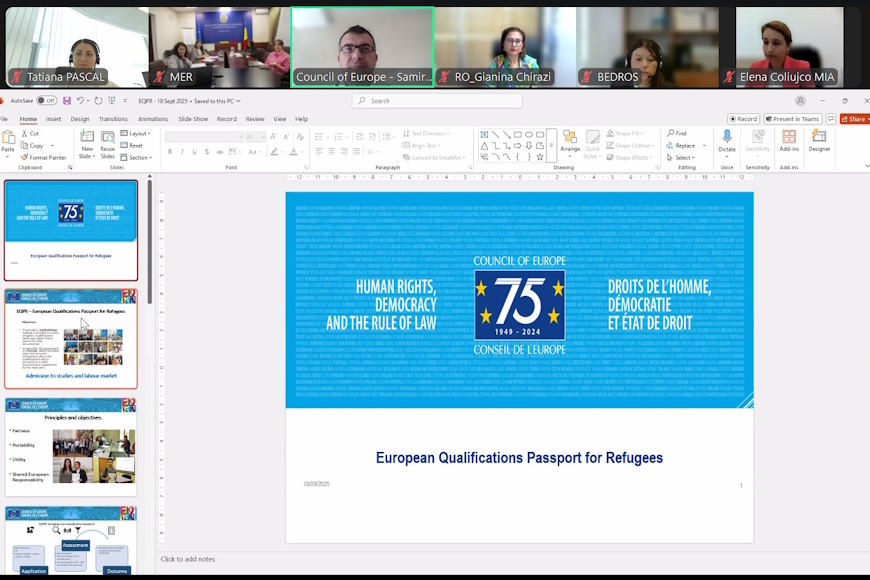The height and width of the screenshot is (580, 870).
Task: Click the Record button at top right
Action: coord(743,119)
